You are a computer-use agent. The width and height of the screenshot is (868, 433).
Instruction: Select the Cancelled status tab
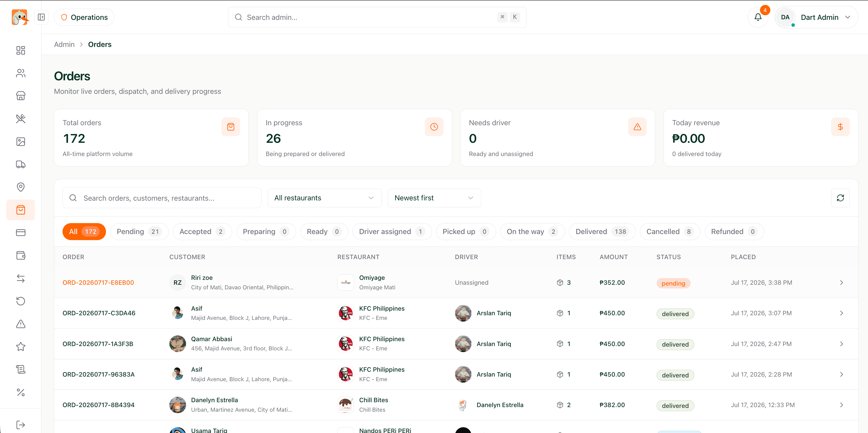(x=670, y=231)
